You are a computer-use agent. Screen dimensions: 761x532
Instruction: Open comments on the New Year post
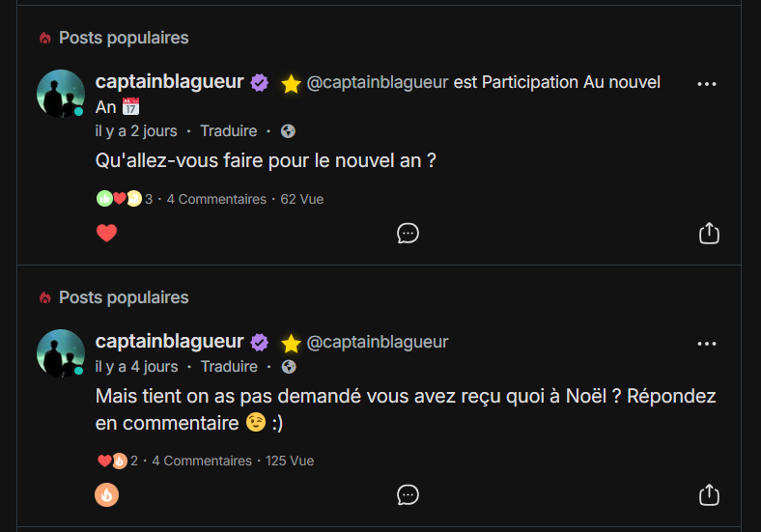coord(408,233)
